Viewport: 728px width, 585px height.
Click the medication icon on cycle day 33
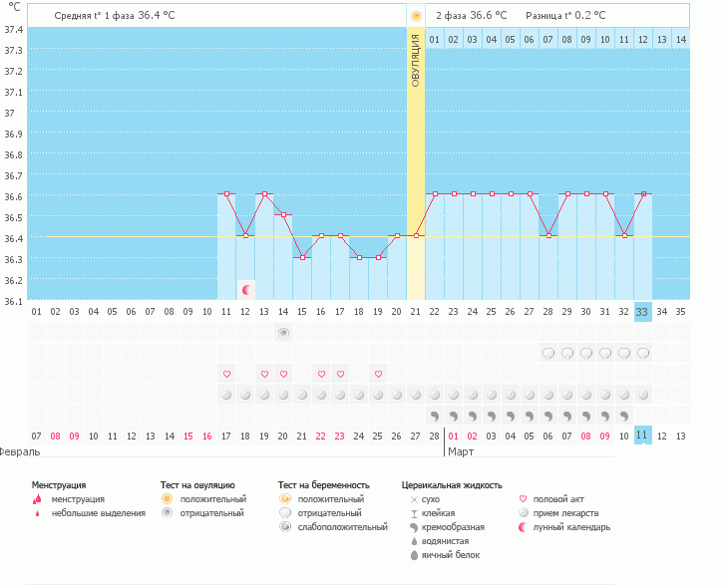point(643,395)
